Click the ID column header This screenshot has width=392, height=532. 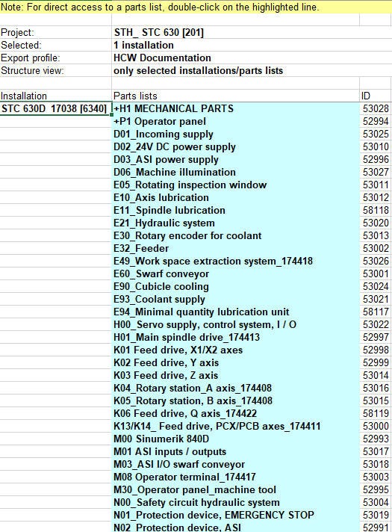pyautogui.click(x=376, y=96)
